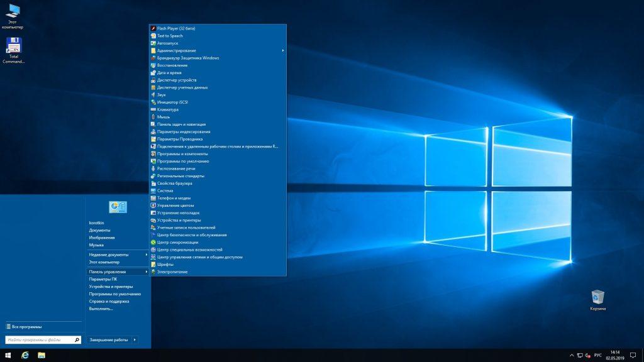Click the Программы и компоненты icon

pyautogui.click(x=153, y=154)
